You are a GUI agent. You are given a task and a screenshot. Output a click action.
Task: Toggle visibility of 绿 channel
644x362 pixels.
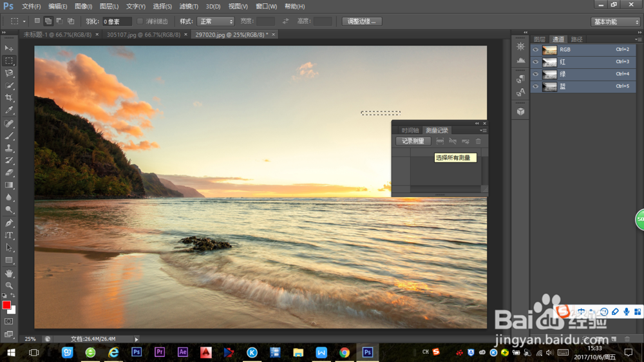536,74
